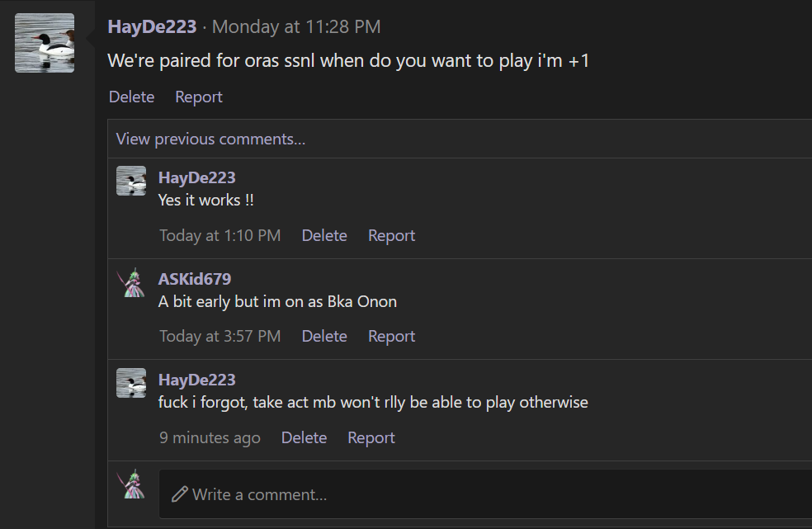Report the comment from 9 minutes ago

point(371,437)
